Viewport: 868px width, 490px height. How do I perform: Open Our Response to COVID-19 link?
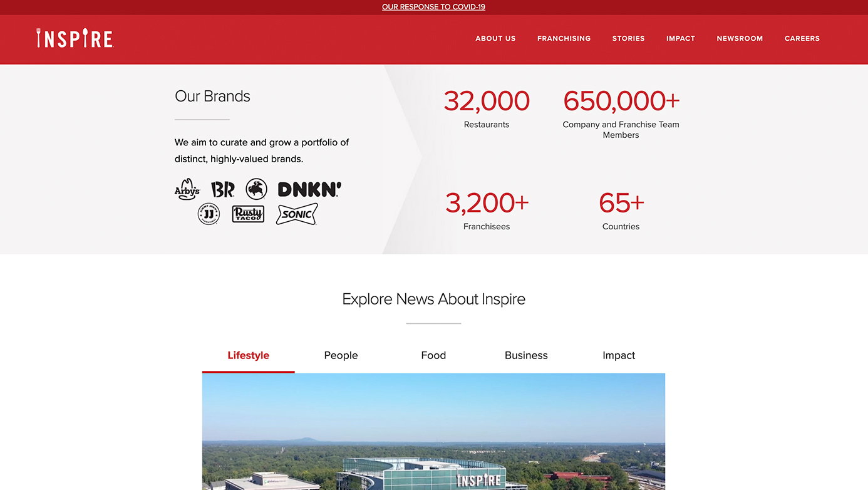pyautogui.click(x=433, y=7)
